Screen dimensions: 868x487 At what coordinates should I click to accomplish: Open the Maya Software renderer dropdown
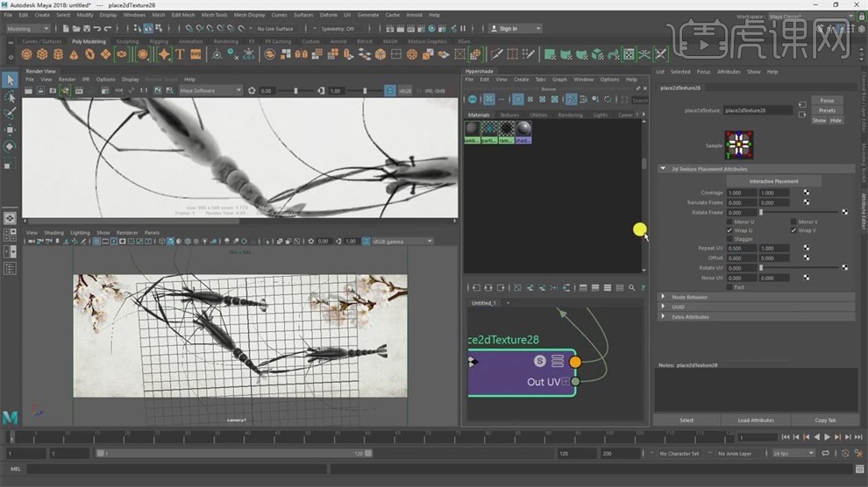(x=210, y=90)
